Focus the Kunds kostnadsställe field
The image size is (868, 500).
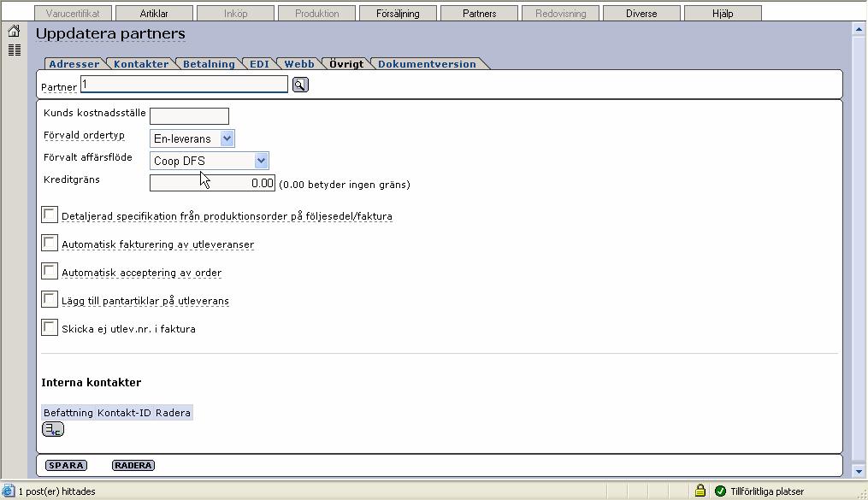click(x=189, y=115)
